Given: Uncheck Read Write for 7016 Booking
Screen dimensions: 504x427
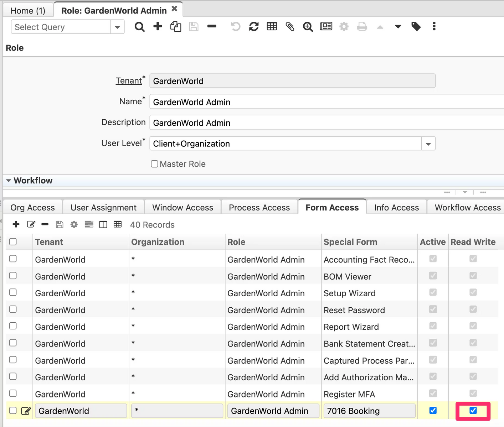Looking at the screenshot, I should [x=473, y=411].
